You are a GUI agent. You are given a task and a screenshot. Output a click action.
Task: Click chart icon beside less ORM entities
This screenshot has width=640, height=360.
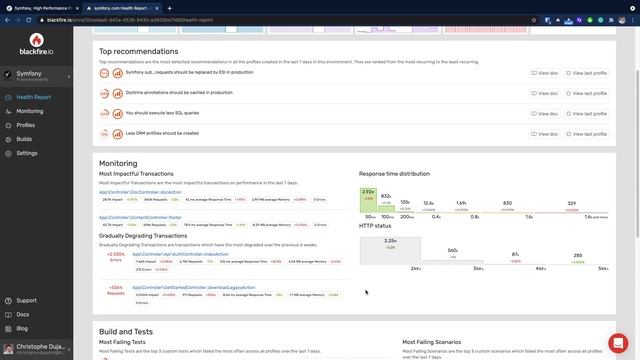118,134
